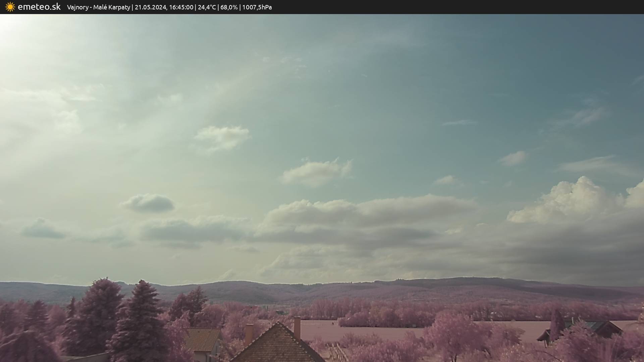Click the small orange roof left of center
This screenshot has width=644, height=362.
[x=202, y=339]
